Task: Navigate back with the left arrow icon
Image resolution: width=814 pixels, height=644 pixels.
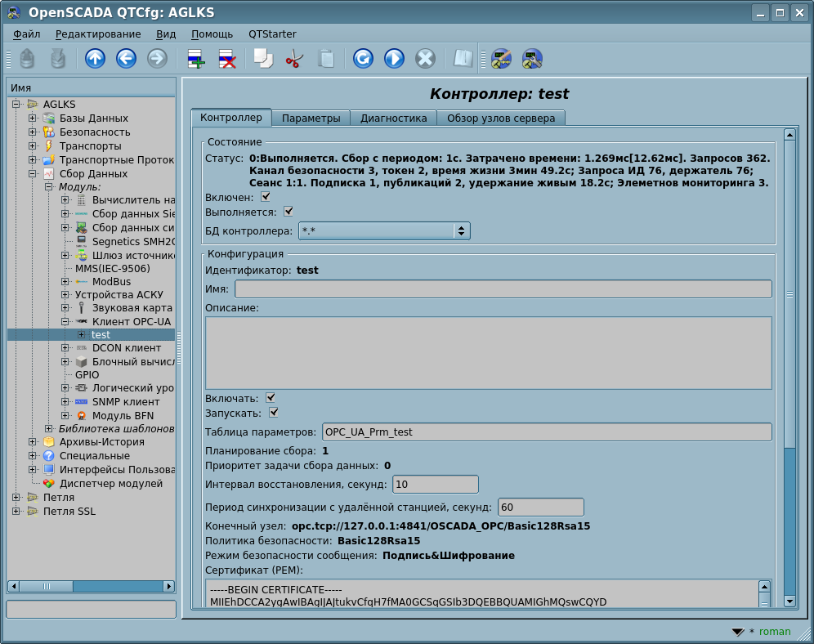Action: (x=126, y=59)
